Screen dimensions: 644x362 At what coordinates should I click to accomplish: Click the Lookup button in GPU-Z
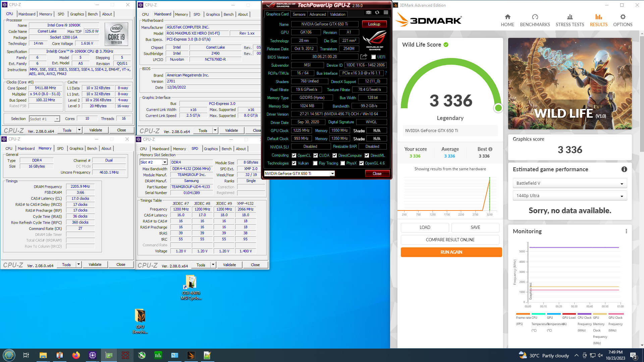pyautogui.click(x=374, y=24)
